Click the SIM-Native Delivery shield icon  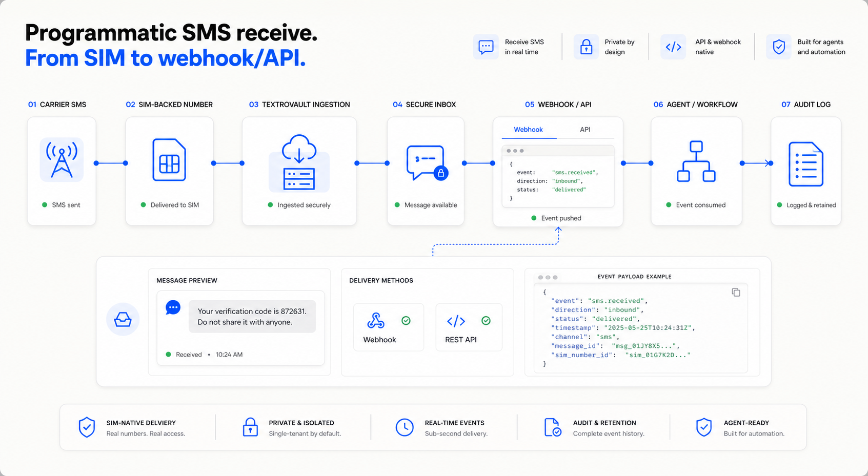click(x=87, y=427)
